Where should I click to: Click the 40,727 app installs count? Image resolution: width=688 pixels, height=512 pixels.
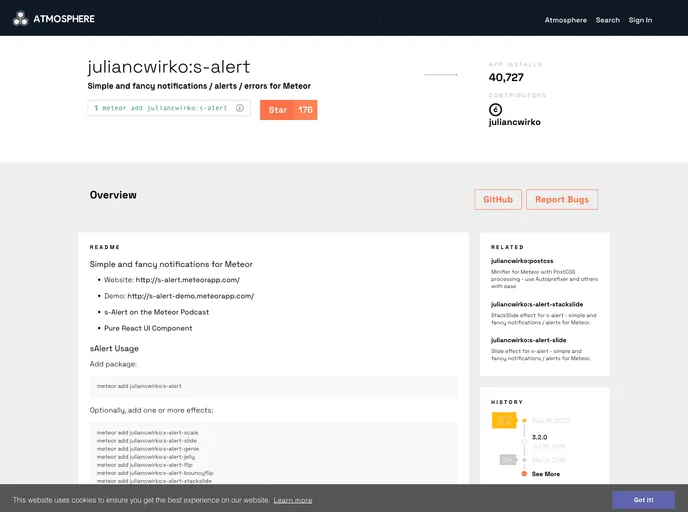506,78
